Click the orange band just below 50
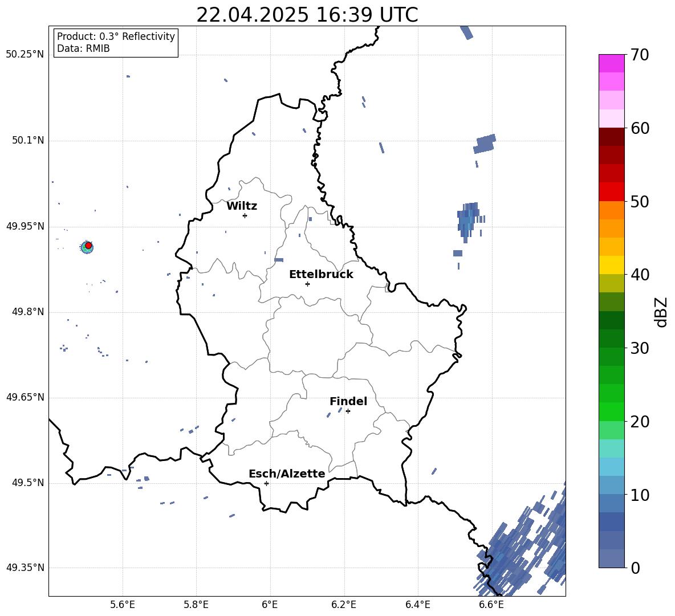The image size is (675, 616). 611,210
